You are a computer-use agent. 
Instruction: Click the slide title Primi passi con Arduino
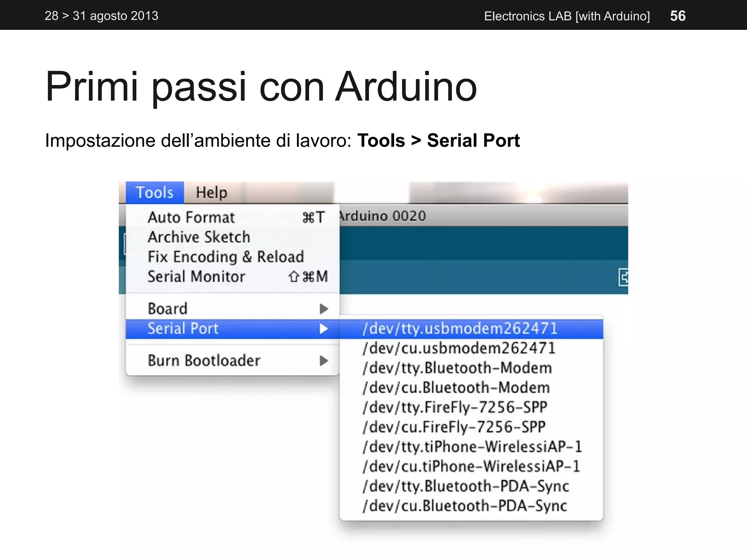point(261,87)
